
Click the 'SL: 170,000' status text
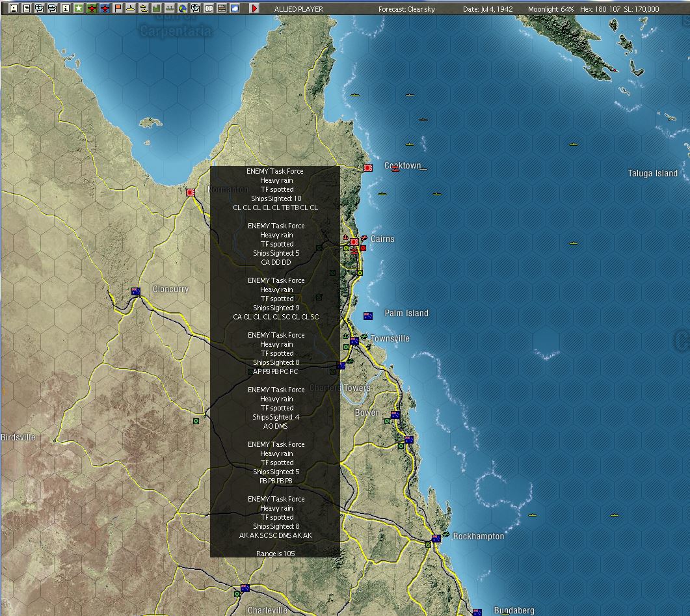point(641,9)
